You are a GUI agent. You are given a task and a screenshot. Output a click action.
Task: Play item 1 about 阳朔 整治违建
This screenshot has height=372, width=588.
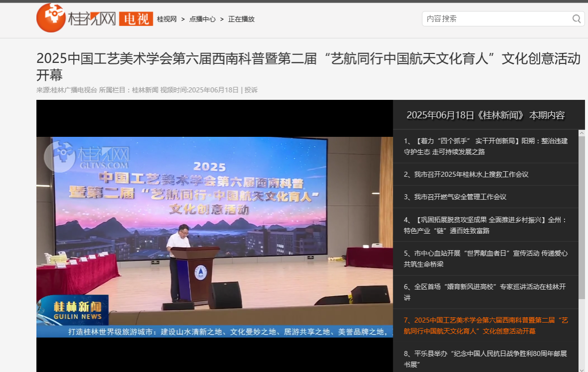pyautogui.click(x=485, y=146)
